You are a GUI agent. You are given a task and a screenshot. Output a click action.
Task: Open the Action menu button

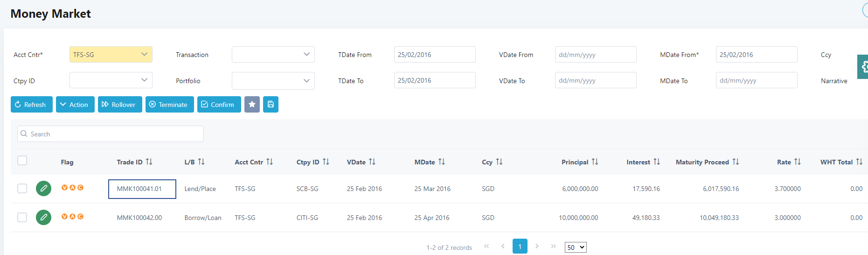[75, 105]
